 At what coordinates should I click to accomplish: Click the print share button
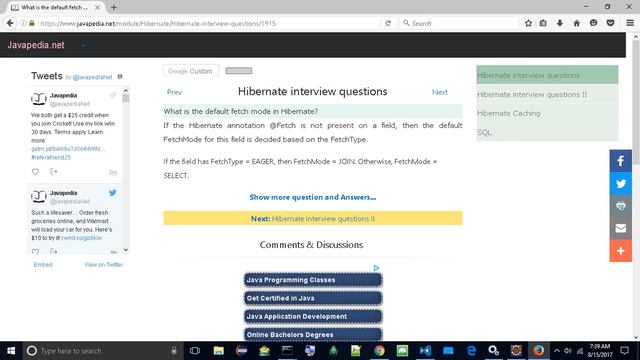coord(621,206)
